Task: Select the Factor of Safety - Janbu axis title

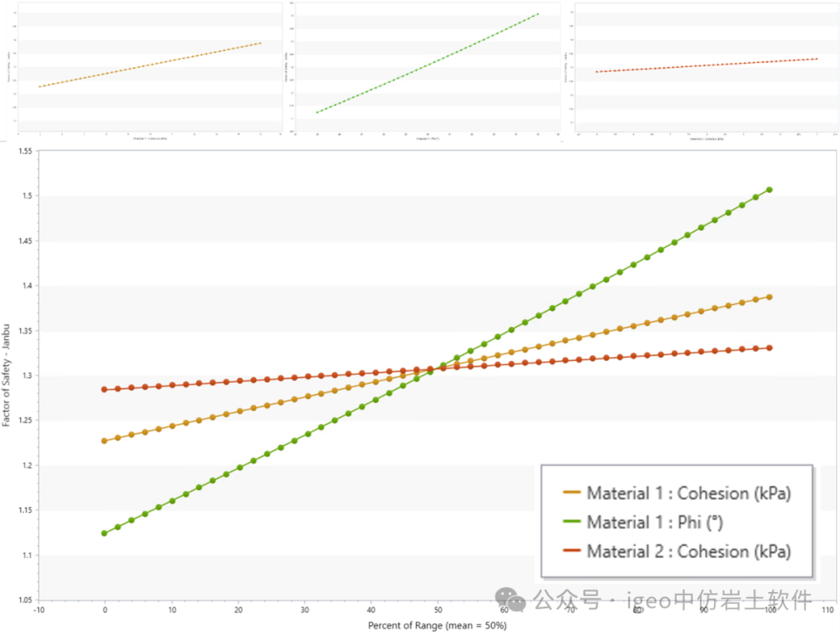Action: pos(7,376)
